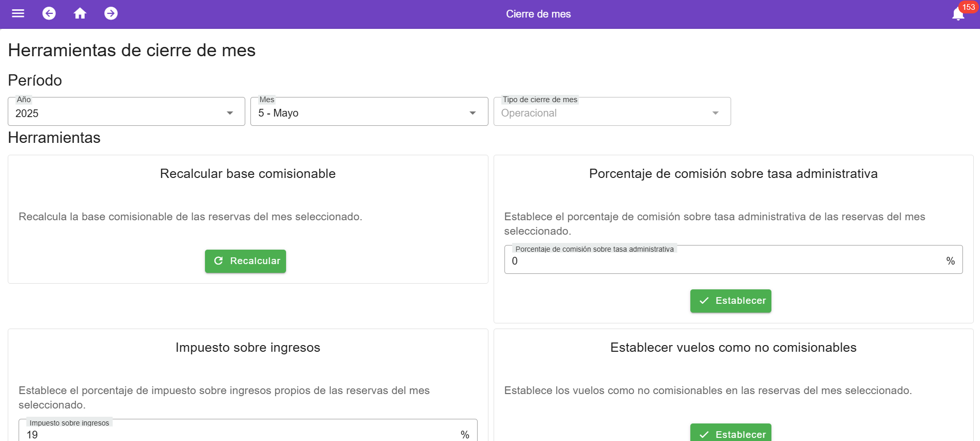This screenshot has width=980, height=441.
Task: Click the Impuesto sobre ingresos input showing 19
Action: click(238, 434)
